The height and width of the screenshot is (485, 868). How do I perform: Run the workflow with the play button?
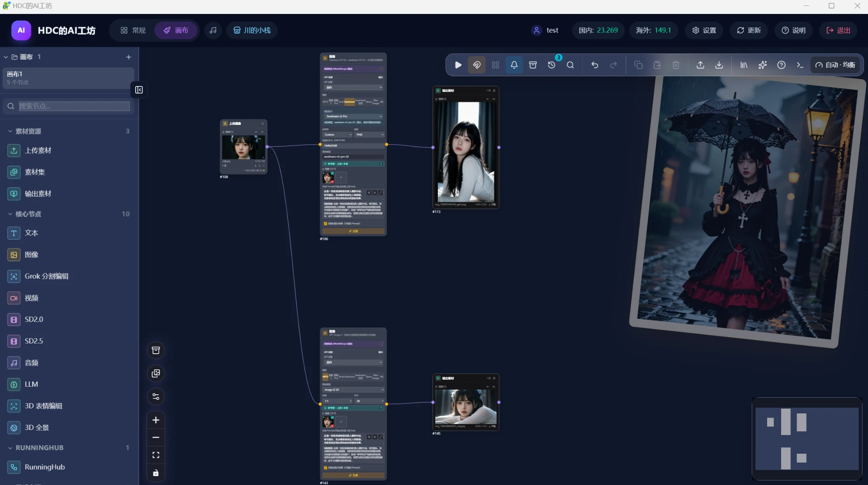click(x=458, y=65)
